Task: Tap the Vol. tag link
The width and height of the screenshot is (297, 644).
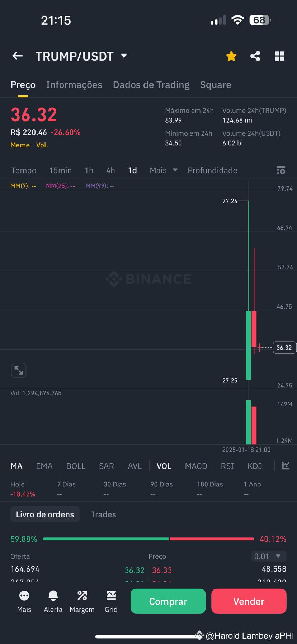Action: 42,145
